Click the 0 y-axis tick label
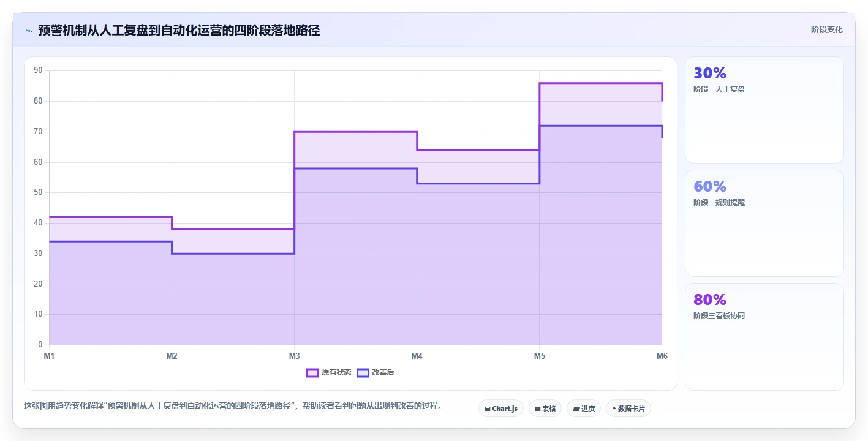 tap(40, 345)
